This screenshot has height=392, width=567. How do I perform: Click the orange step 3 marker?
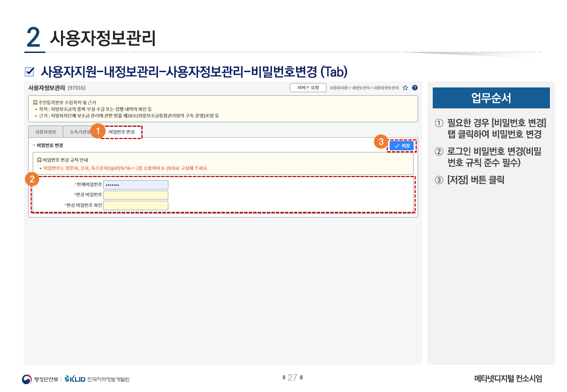pyautogui.click(x=381, y=141)
